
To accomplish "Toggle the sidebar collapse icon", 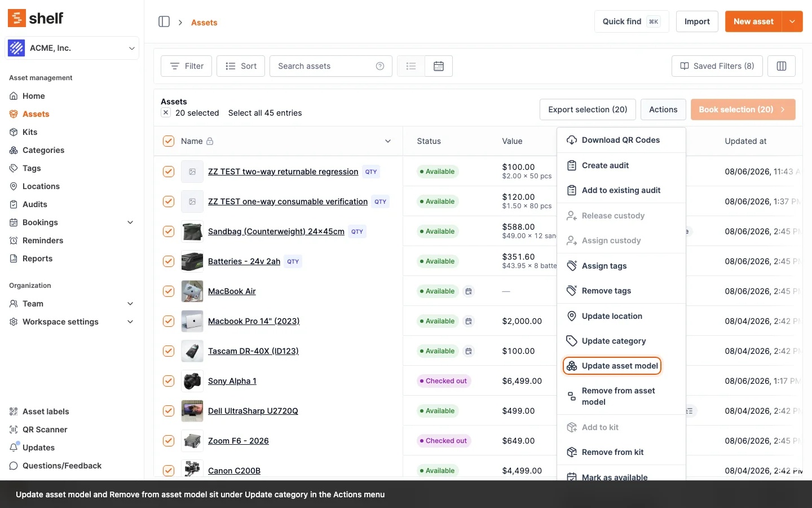I will (164, 22).
